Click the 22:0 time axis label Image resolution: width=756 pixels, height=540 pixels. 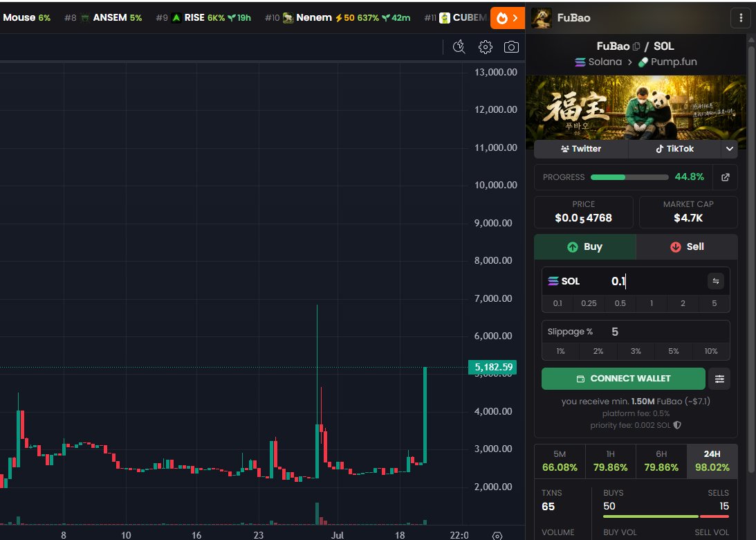pos(459,534)
